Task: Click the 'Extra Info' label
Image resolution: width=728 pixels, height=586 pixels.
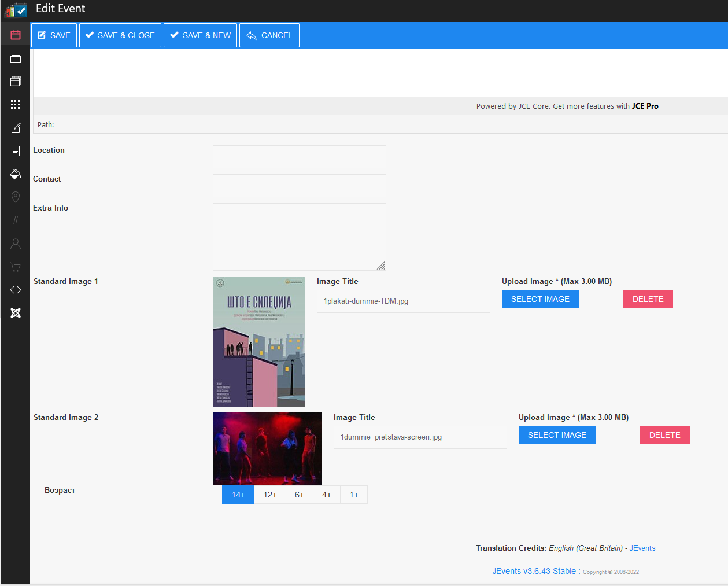Action: pyautogui.click(x=51, y=208)
